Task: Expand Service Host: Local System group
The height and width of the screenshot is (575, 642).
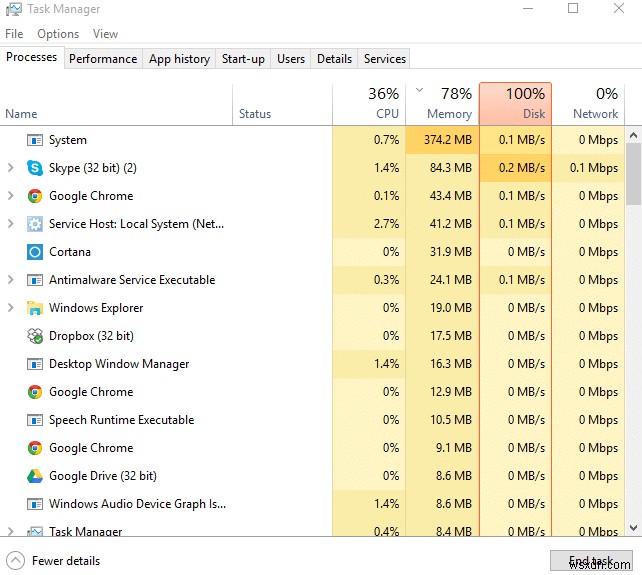Action: (x=11, y=224)
